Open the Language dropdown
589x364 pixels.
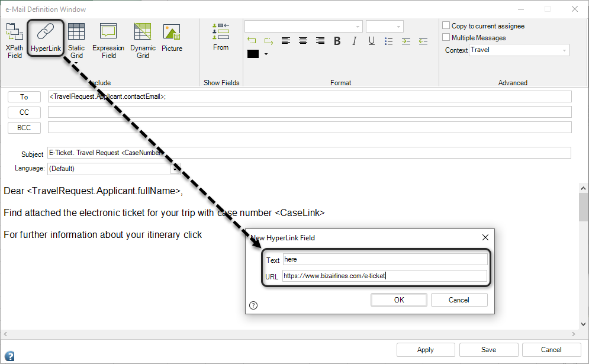point(175,169)
